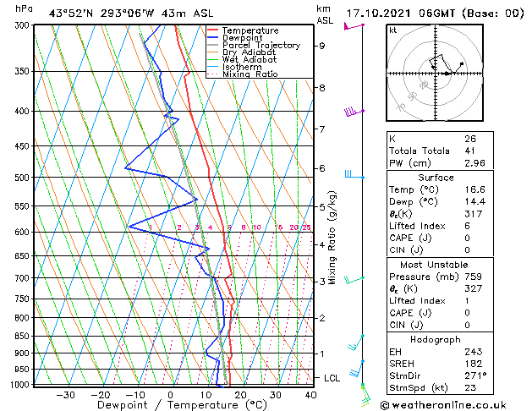
Task: Click the "km ASL" axis heading
Action: coord(325,14)
